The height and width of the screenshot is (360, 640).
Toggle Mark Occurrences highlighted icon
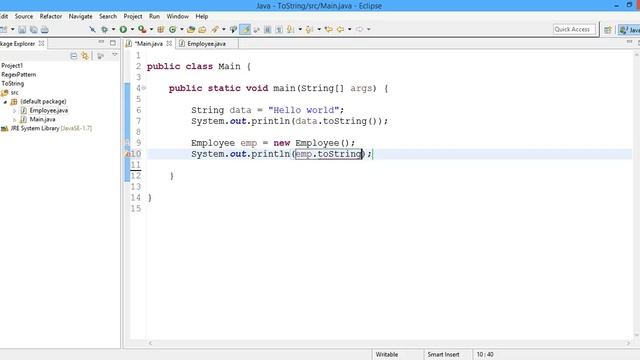coord(245,29)
